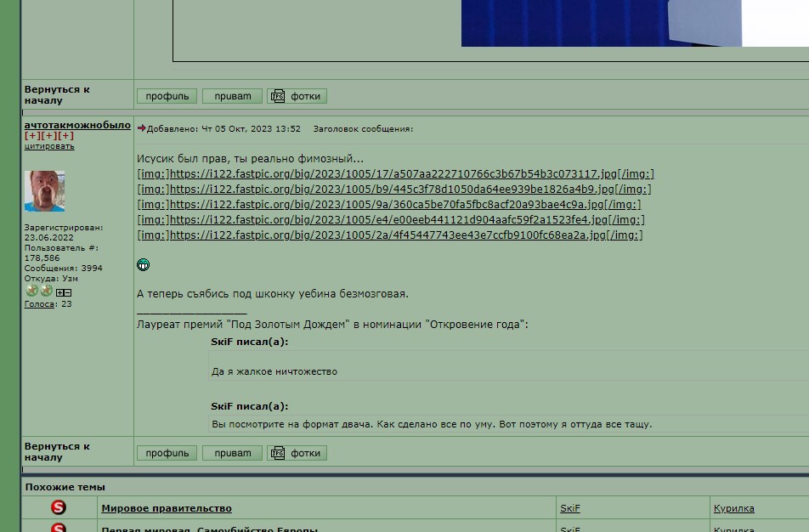Image resolution: width=809 pixels, height=532 pixels.
Task: Click the Сообщения: 3994 line
Action: point(64,269)
